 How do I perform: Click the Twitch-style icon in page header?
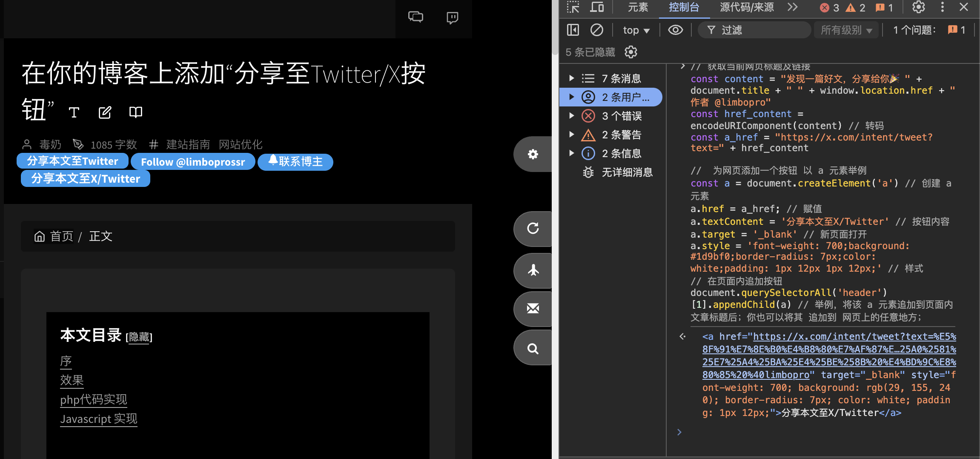point(452,17)
